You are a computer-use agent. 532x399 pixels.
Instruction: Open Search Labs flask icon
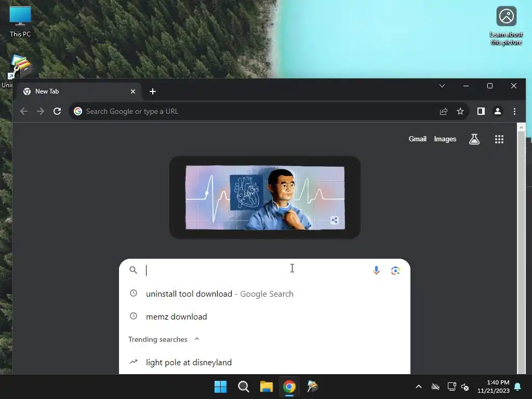474,139
